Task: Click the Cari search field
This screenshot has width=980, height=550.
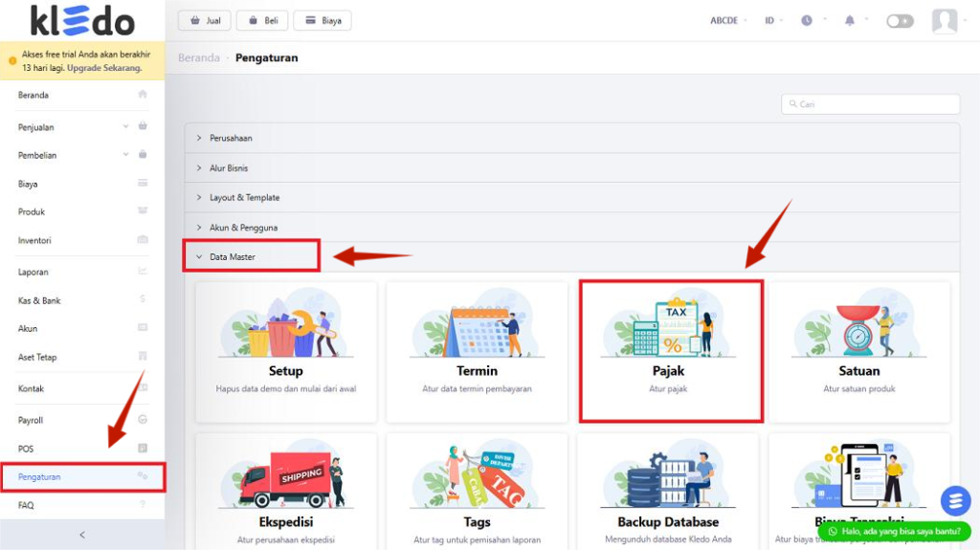Action: point(869,103)
